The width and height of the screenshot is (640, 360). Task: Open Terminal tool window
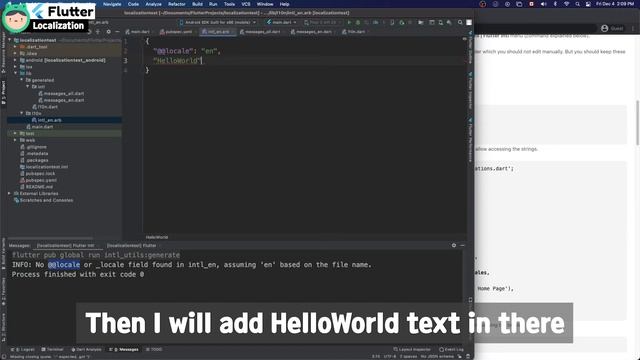(53, 350)
